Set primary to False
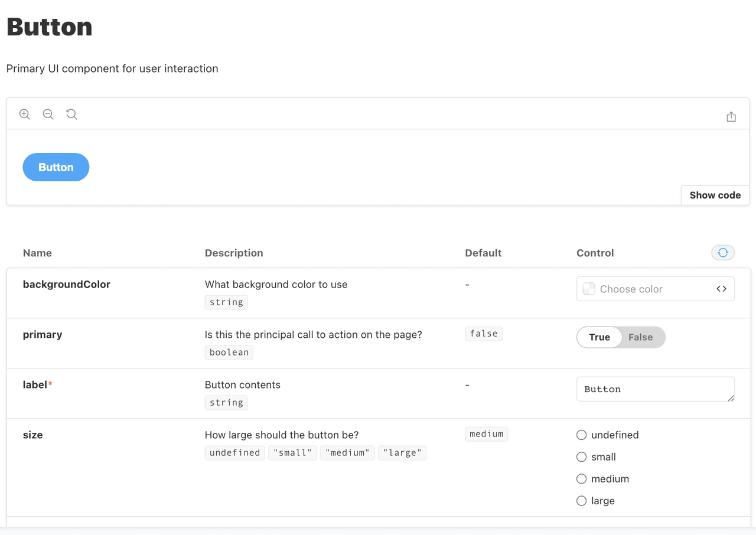The width and height of the screenshot is (756, 535). (x=641, y=337)
